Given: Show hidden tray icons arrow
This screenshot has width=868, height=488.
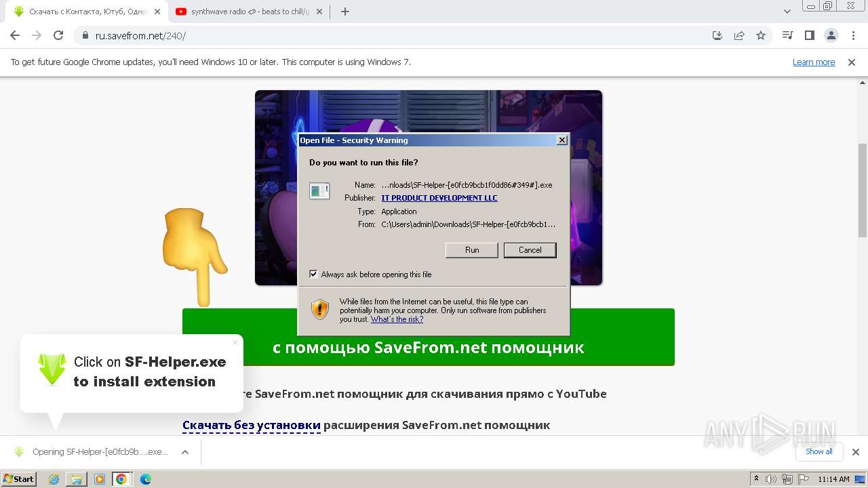Looking at the screenshot, I should click(757, 479).
